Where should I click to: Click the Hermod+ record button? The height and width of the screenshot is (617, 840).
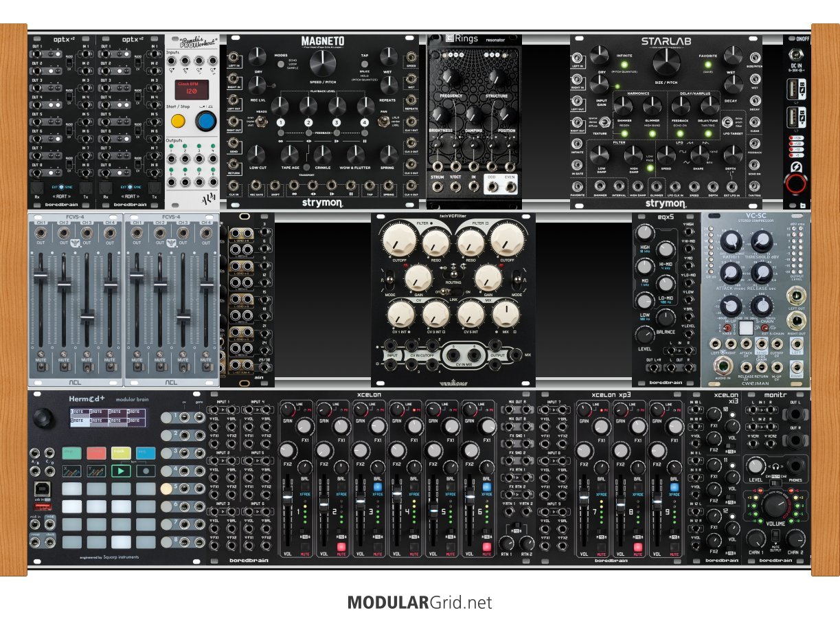tap(146, 471)
